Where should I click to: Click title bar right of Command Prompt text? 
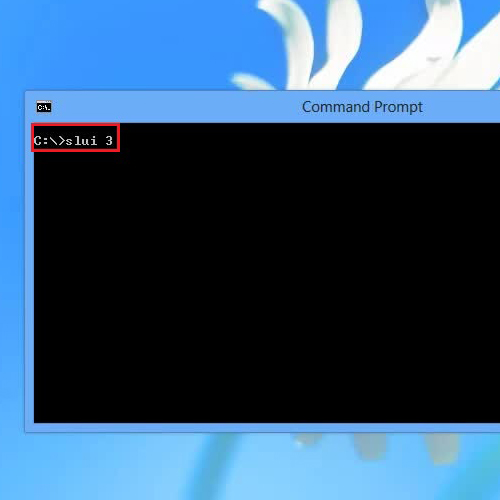[x=462, y=107]
